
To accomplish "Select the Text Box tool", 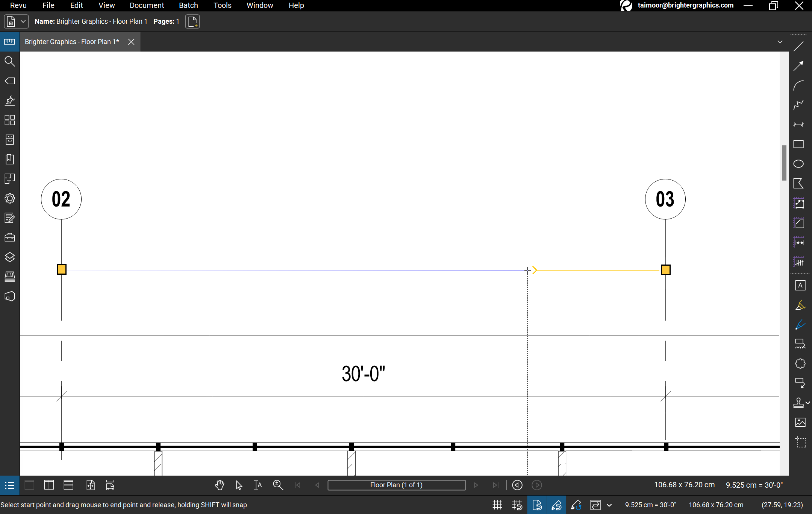I will pos(800,286).
